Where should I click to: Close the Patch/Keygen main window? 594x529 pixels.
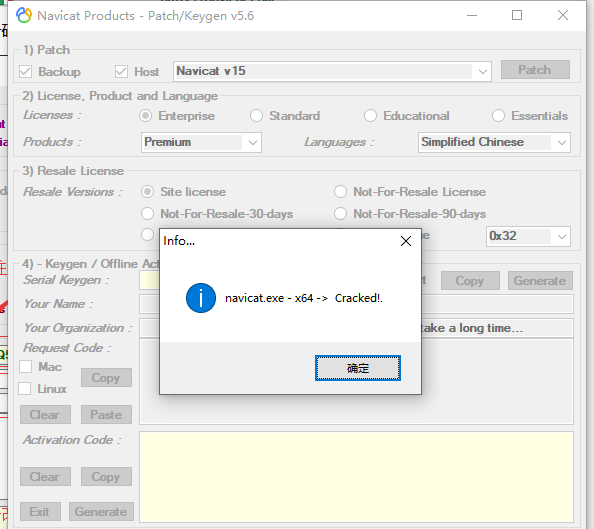(563, 16)
